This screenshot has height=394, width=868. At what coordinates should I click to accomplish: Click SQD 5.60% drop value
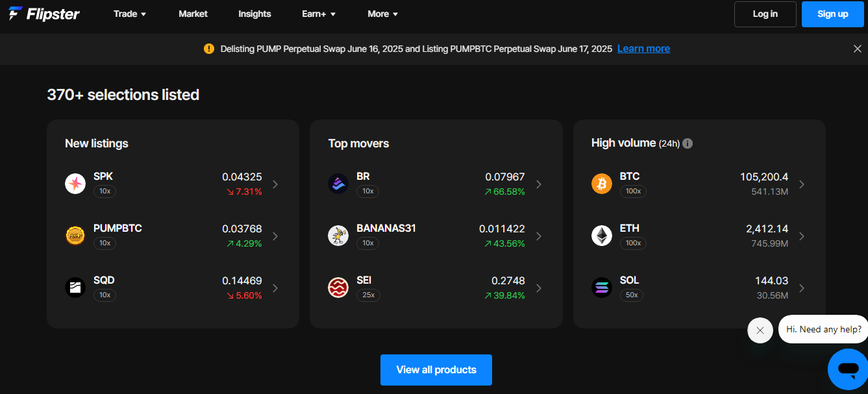coord(244,295)
